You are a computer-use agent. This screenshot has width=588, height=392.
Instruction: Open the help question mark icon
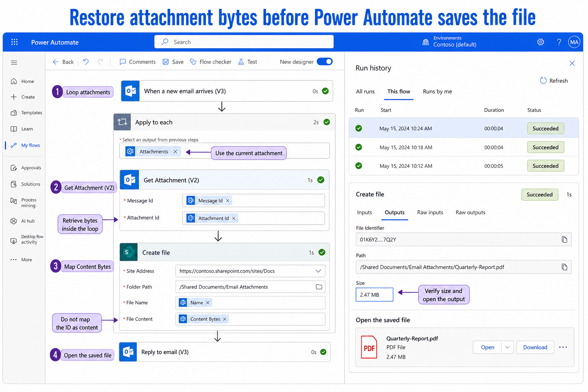pyautogui.click(x=559, y=42)
